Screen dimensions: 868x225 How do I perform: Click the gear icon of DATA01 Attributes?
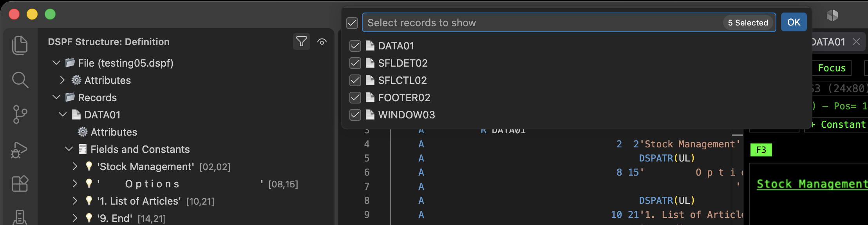(x=83, y=132)
